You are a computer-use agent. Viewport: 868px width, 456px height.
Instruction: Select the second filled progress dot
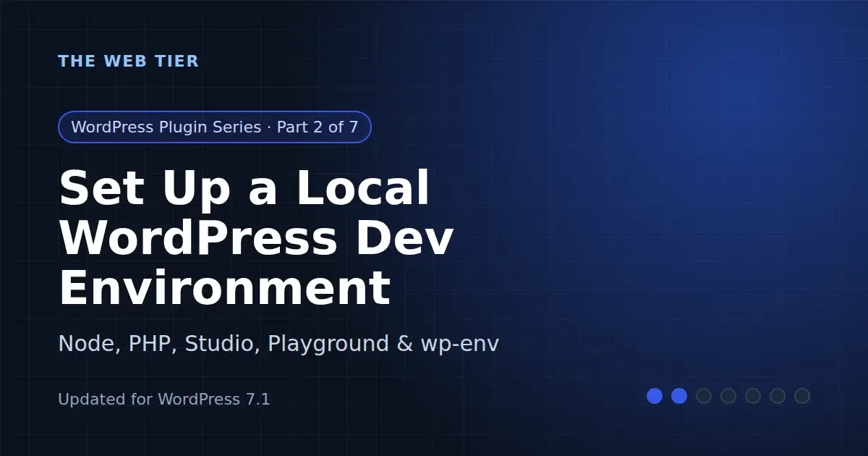[679, 396]
